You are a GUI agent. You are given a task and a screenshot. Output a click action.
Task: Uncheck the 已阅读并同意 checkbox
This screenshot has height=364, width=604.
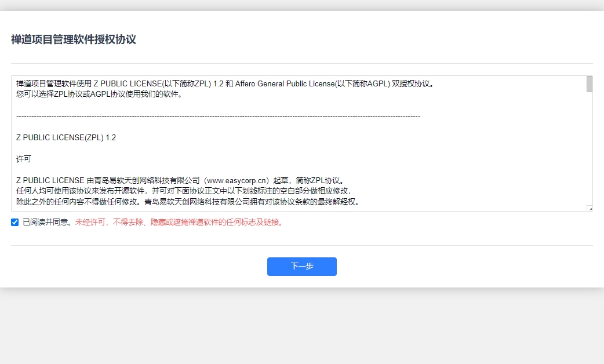[15, 222]
